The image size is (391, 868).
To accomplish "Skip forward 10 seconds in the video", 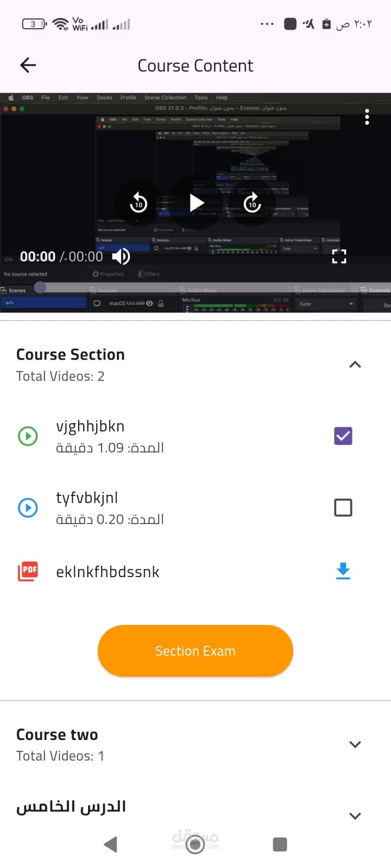I will click(253, 203).
